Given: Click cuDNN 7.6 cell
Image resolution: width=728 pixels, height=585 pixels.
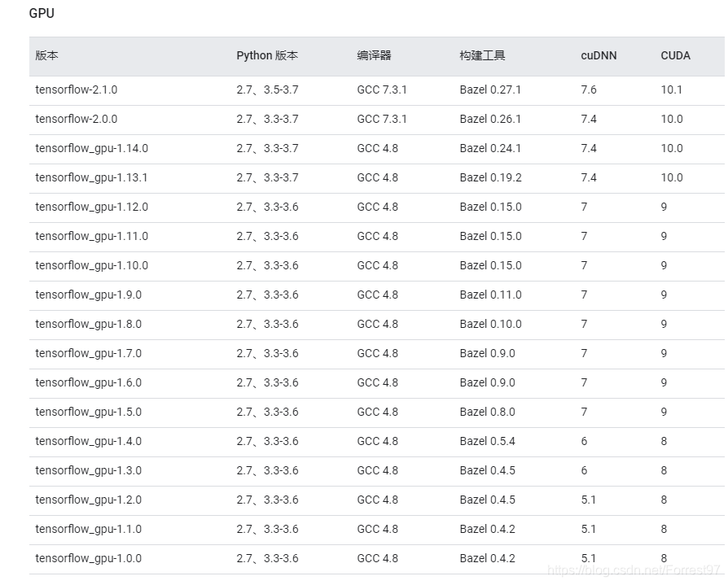Looking at the screenshot, I should pyautogui.click(x=589, y=89).
